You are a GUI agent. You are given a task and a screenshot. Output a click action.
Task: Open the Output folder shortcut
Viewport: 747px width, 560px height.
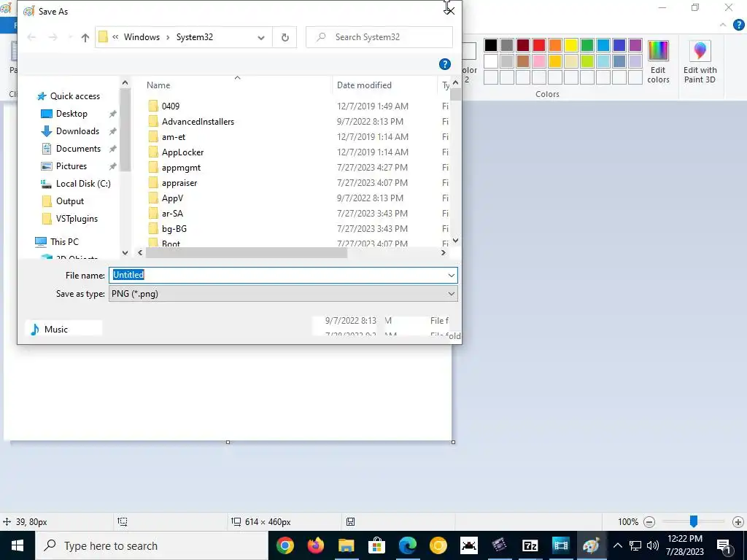point(69,201)
